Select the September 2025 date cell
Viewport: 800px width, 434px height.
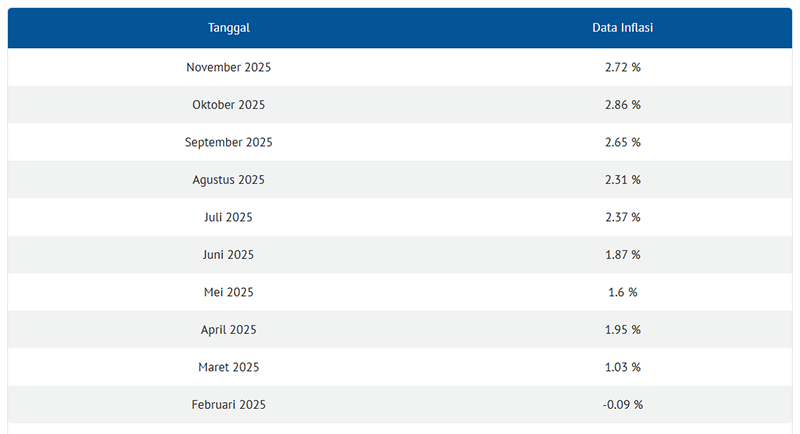(229, 142)
